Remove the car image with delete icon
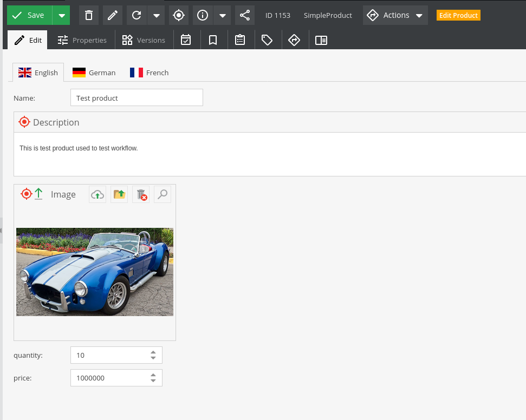 coord(140,194)
